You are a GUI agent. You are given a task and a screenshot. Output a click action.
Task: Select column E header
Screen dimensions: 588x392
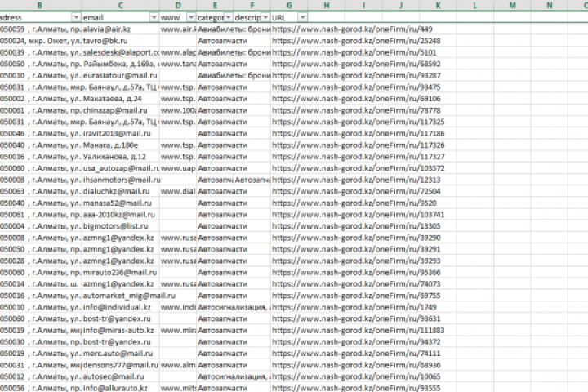(x=215, y=5)
